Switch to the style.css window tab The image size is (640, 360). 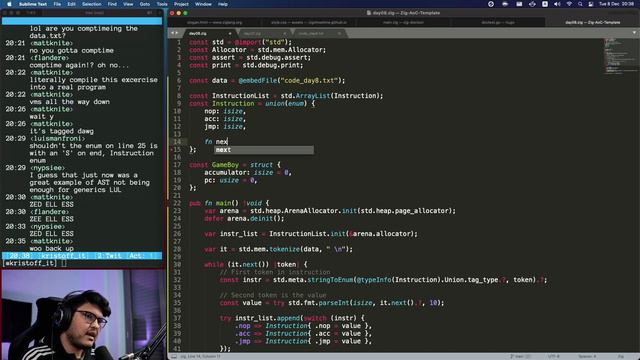coord(309,22)
